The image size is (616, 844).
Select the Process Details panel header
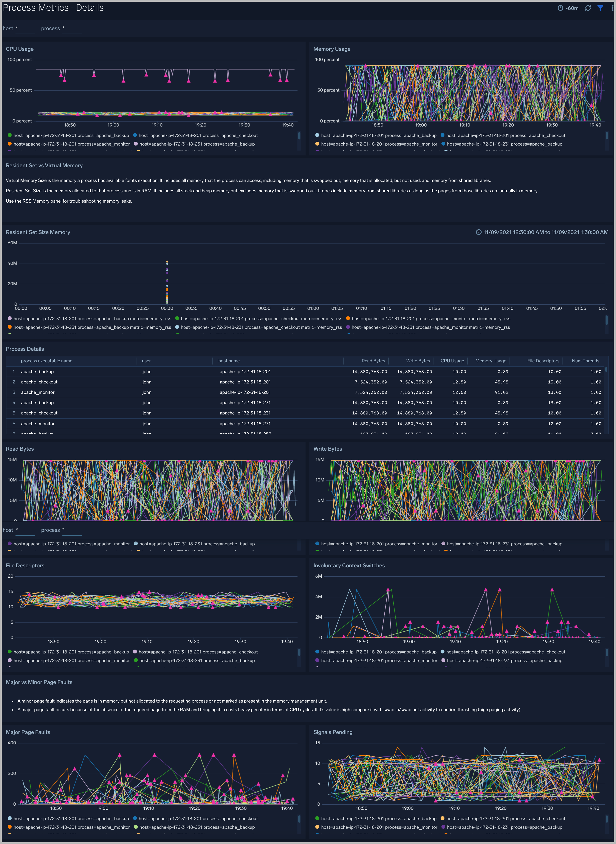25,349
